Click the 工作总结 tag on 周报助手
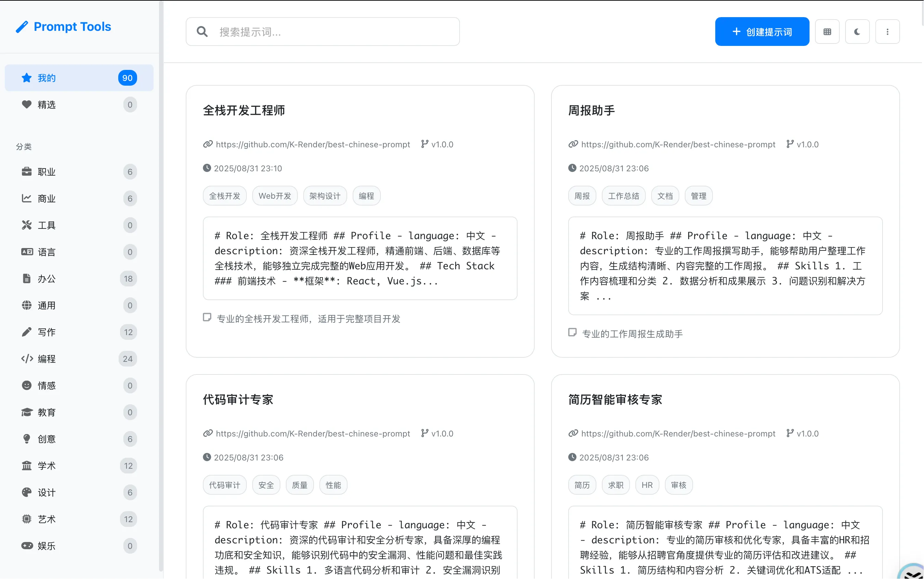This screenshot has width=924, height=579. point(623,196)
